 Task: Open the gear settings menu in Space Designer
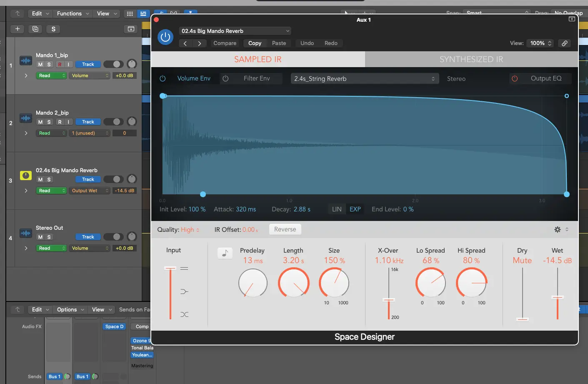558,229
